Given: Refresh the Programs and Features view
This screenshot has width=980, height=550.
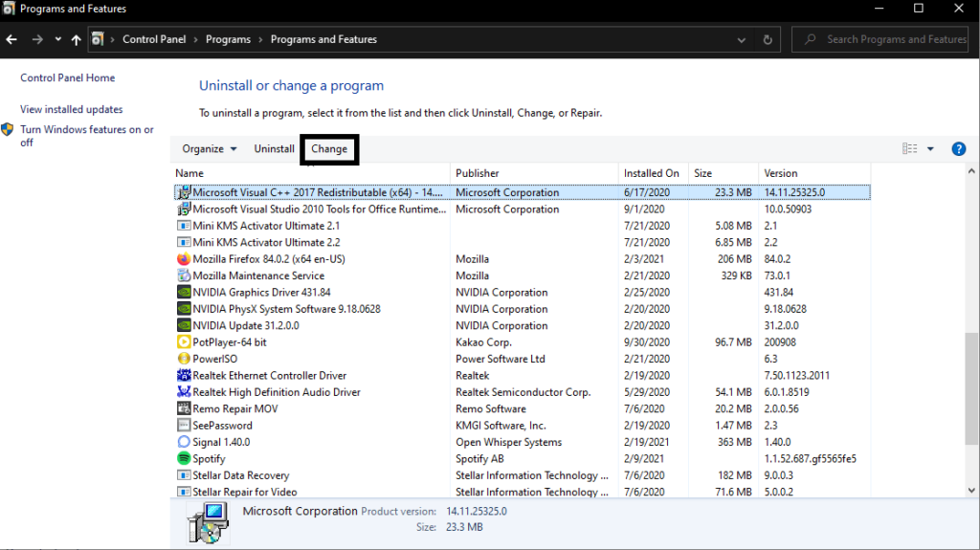Looking at the screenshot, I should (767, 40).
